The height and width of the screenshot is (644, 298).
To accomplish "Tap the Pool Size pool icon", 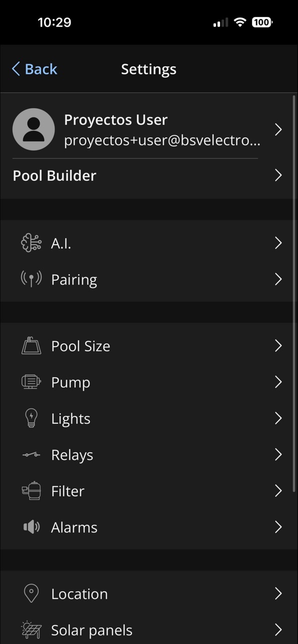I will (31, 345).
